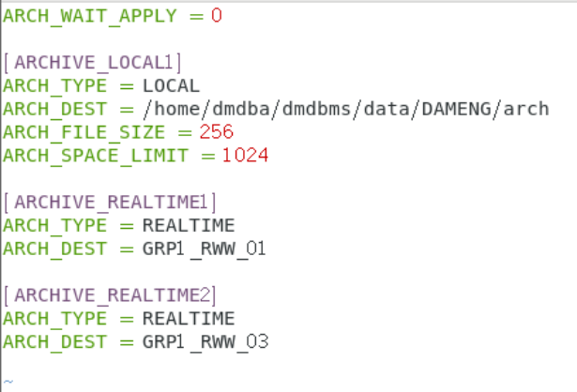Click the GRP1_RWW_01 destination value

[x=205, y=249]
